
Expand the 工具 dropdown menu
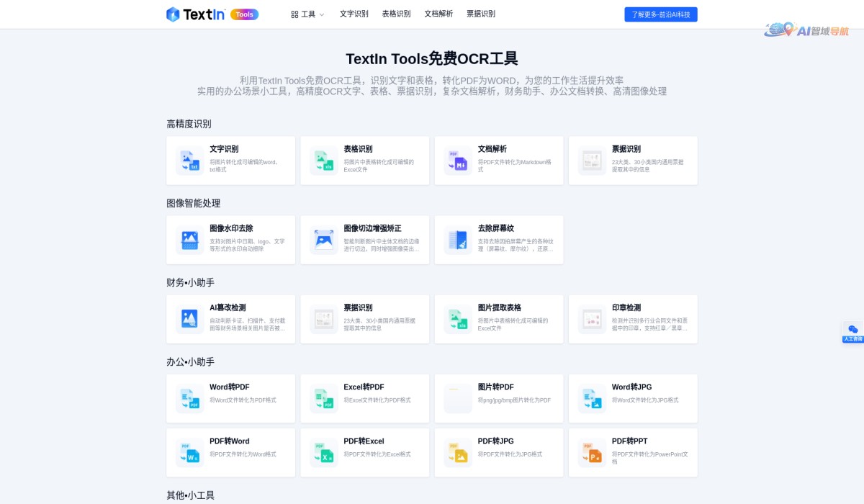point(307,14)
